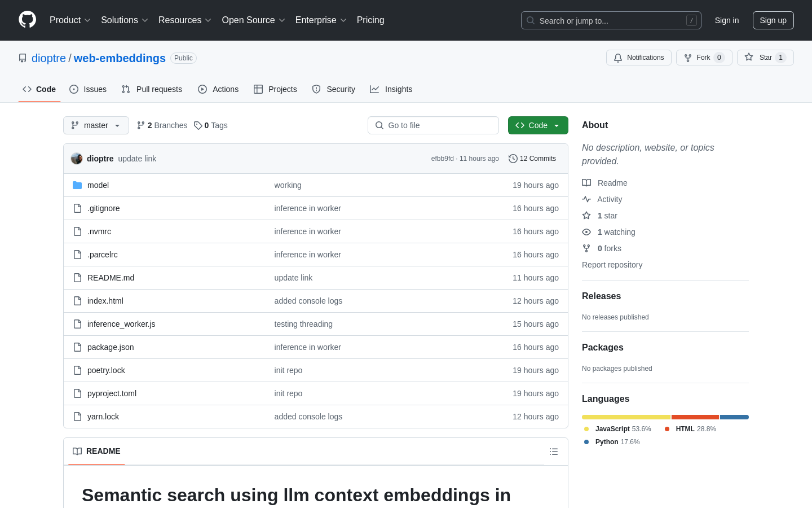Open the efbb9fd commit hash link
This screenshot has height=508, width=812.
[x=443, y=159]
